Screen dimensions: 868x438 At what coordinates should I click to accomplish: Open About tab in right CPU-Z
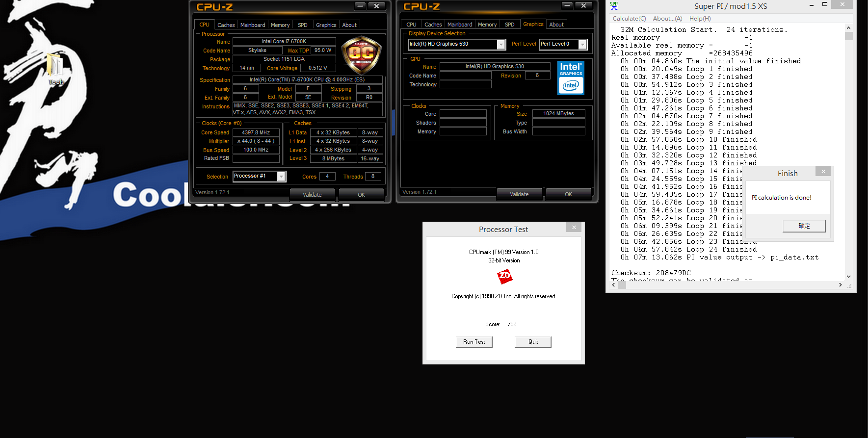coord(556,25)
